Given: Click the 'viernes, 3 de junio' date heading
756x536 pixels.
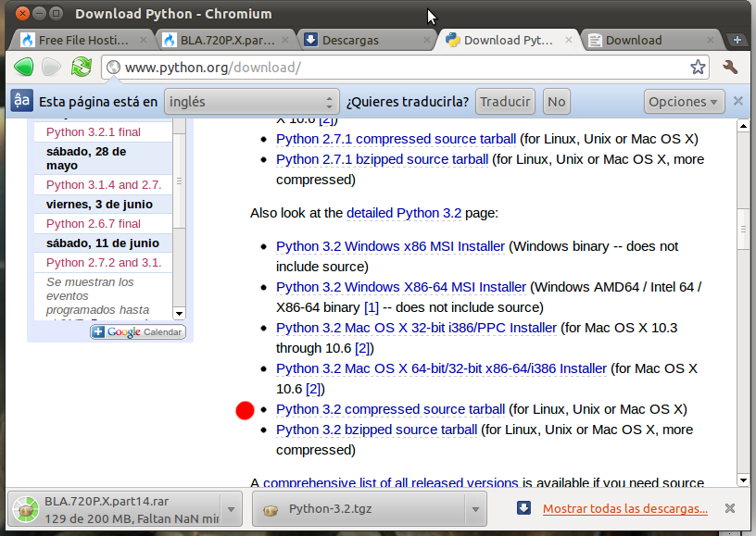Looking at the screenshot, I should pyautogui.click(x=99, y=205).
